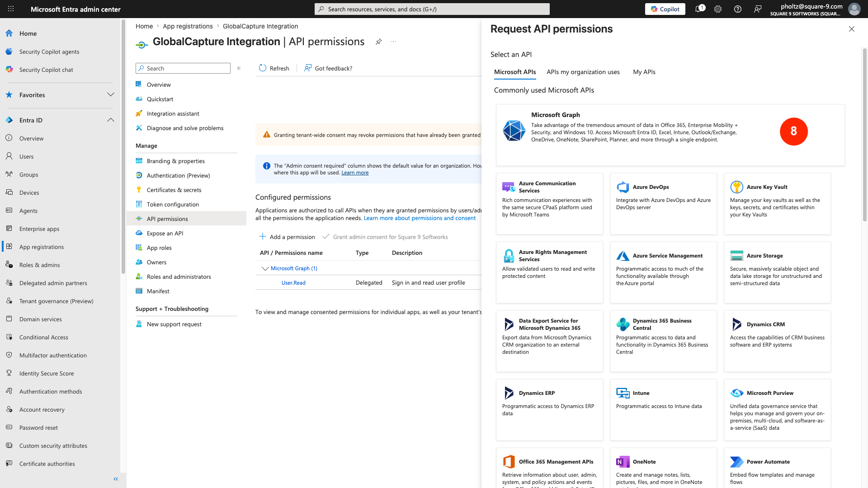Open the help question mark icon
868x488 pixels.
pyautogui.click(x=738, y=9)
